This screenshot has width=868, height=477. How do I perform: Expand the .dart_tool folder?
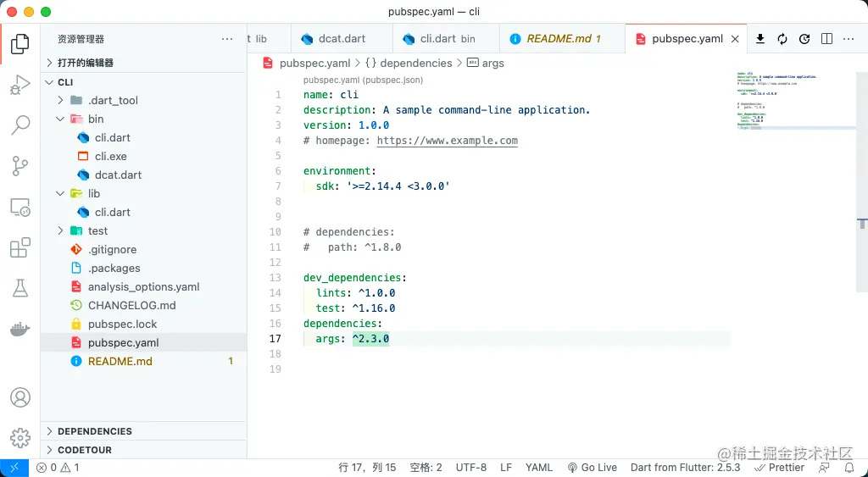[113, 100]
